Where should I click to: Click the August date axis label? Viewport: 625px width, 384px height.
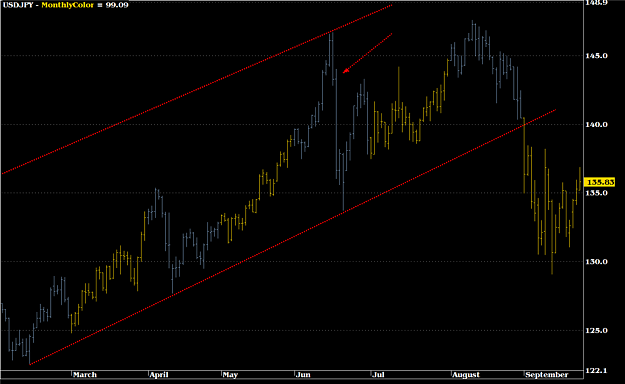point(466,375)
